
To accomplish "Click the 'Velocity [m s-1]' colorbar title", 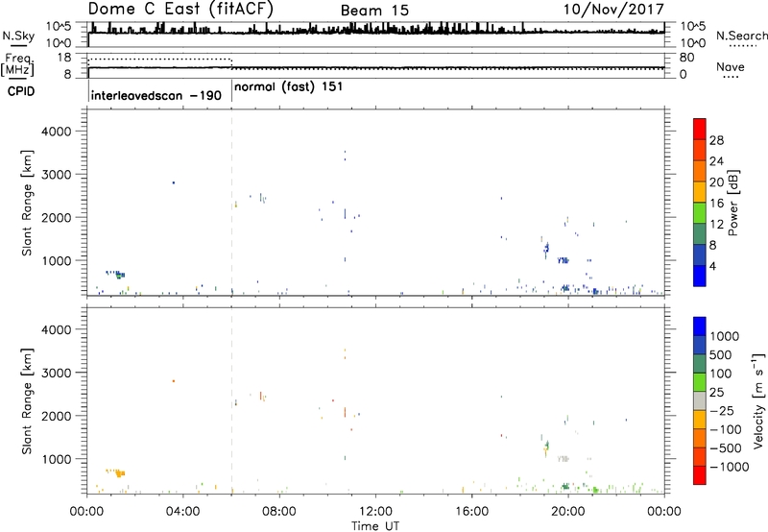I will pyautogui.click(x=758, y=400).
